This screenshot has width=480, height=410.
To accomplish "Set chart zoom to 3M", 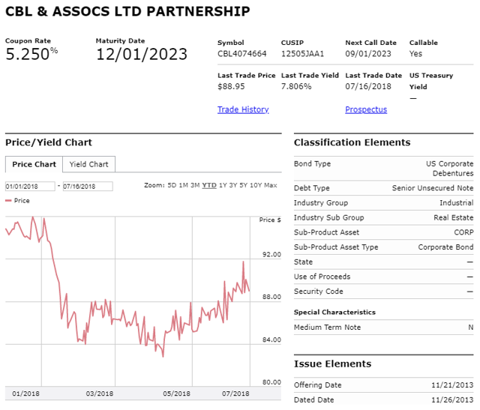I will pos(195,185).
